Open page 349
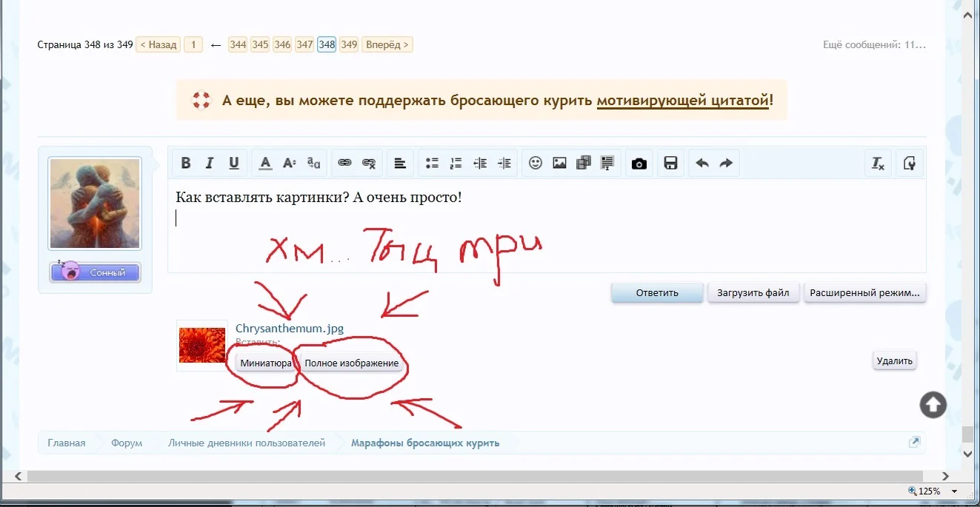 (349, 44)
